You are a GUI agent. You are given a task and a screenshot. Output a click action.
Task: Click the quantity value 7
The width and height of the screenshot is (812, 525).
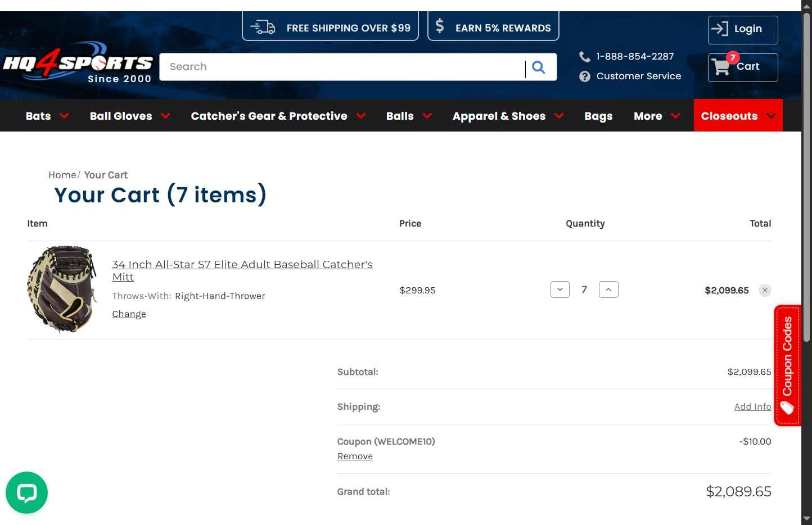[584, 289]
